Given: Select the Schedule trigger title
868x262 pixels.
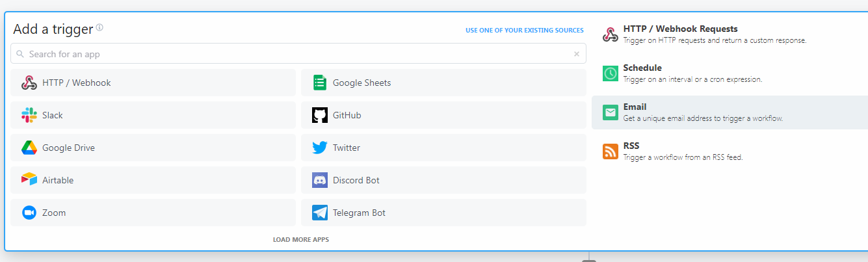Looking at the screenshot, I should [x=642, y=68].
